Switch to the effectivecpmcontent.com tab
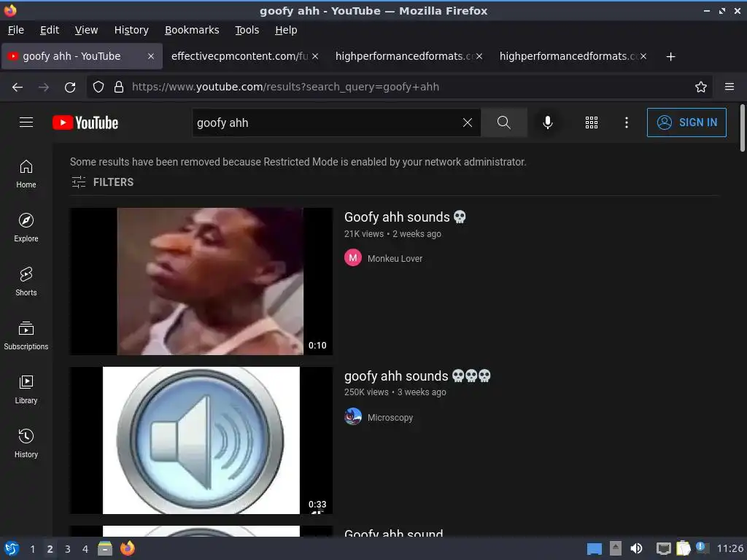The width and height of the screenshot is (747, 560). pyautogui.click(x=239, y=56)
